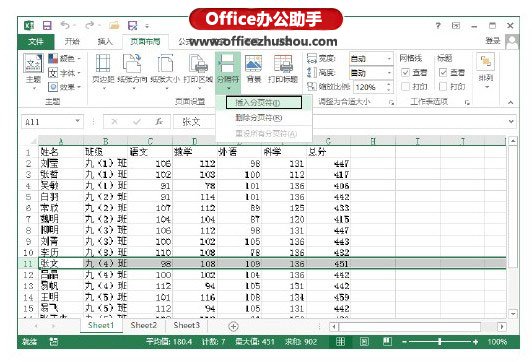Click the Open folder icon in quick access
Viewport: 532px width, 362px height.
[114, 25]
